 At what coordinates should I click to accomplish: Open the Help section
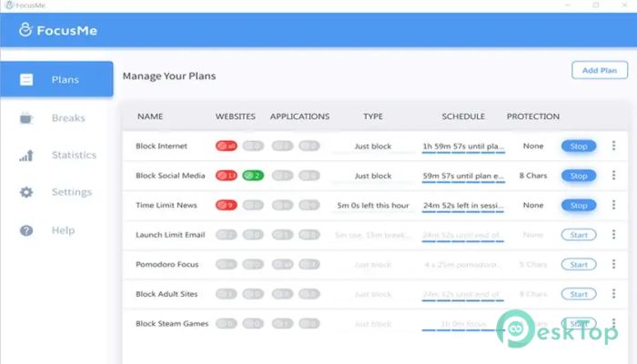click(x=63, y=230)
